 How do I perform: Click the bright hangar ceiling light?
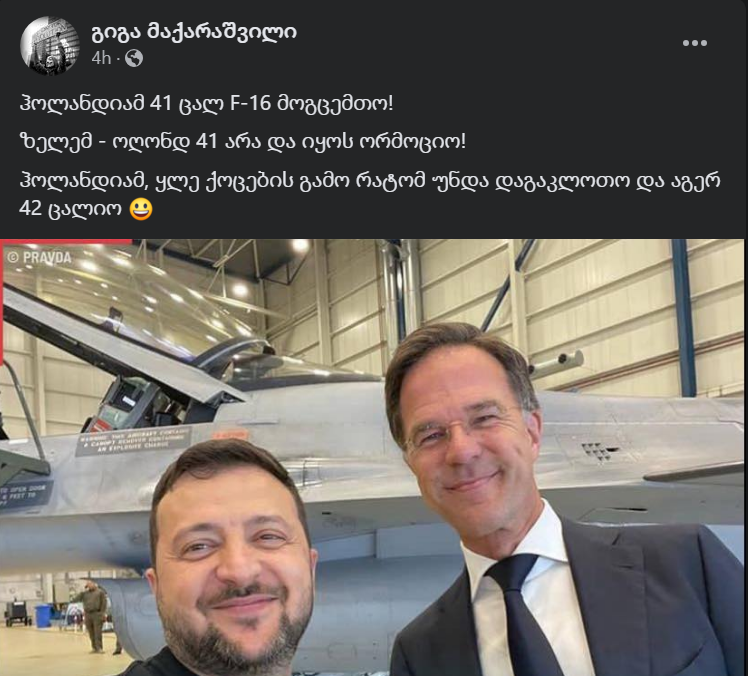[x=301, y=246]
